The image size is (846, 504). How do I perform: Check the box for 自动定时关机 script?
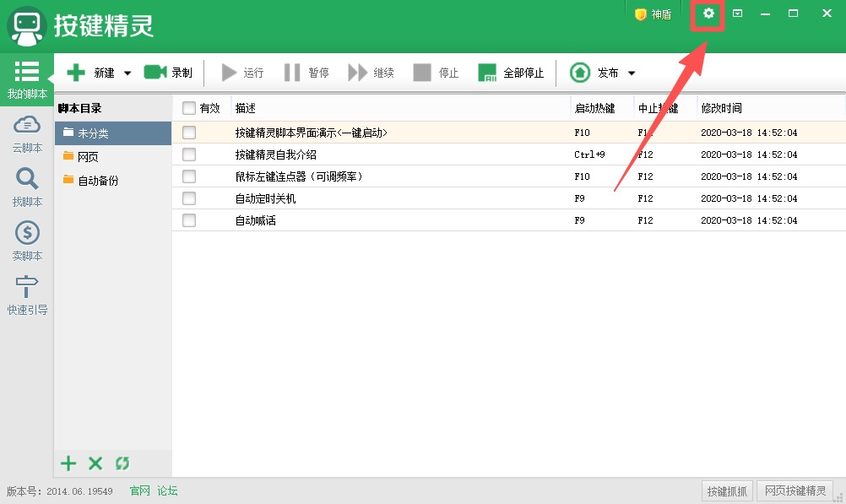[x=189, y=198]
